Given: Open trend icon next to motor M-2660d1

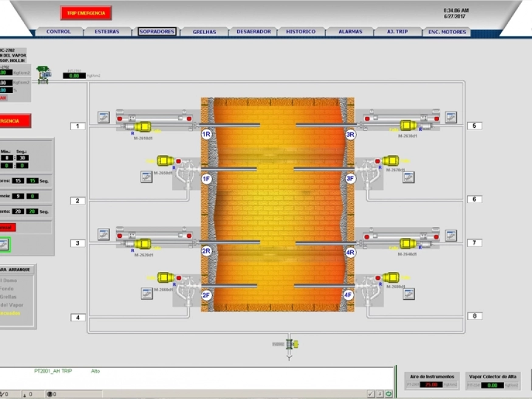Looking at the screenshot, I should pos(147,293).
